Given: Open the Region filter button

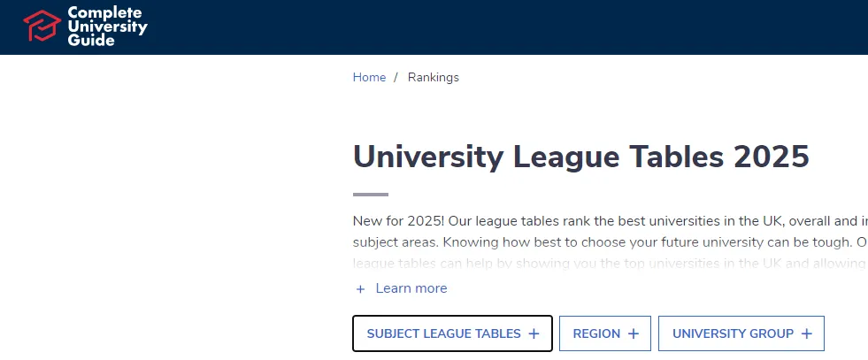Looking at the screenshot, I should pyautogui.click(x=605, y=333).
